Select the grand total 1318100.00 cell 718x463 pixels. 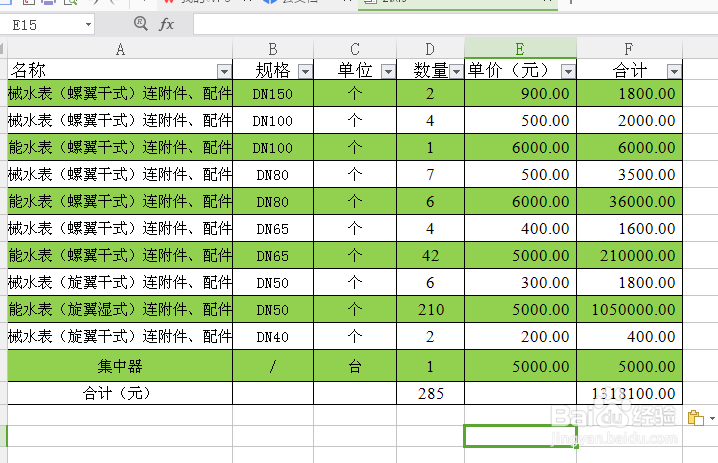[x=629, y=393]
